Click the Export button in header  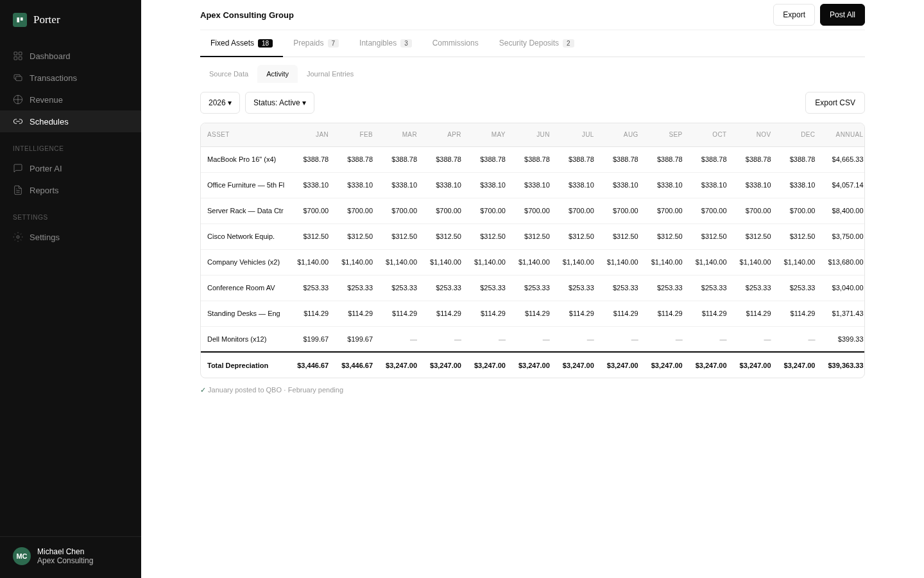(794, 15)
